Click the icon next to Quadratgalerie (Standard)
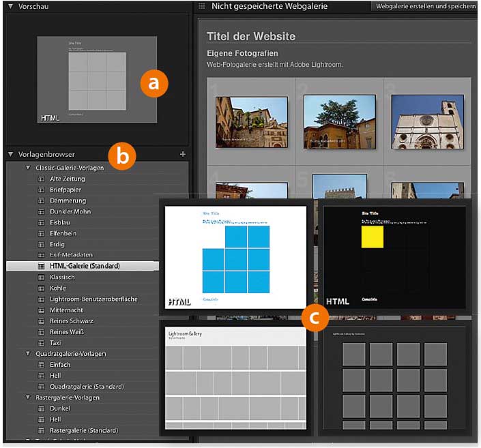 pos(40,387)
